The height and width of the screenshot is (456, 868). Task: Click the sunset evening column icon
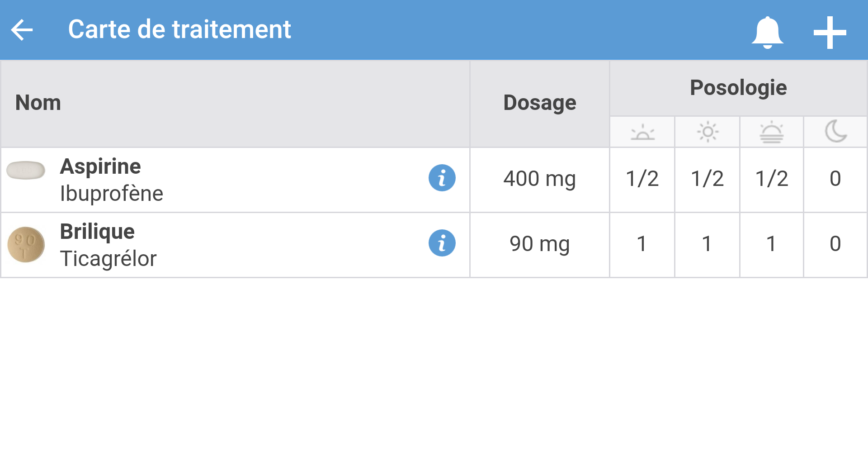coord(771,132)
